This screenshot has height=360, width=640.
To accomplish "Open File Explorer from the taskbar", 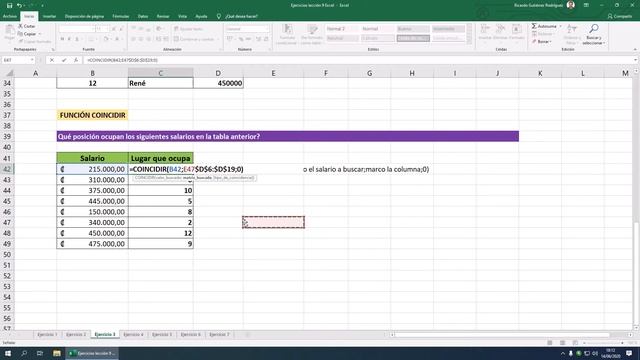I will click(56, 353).
